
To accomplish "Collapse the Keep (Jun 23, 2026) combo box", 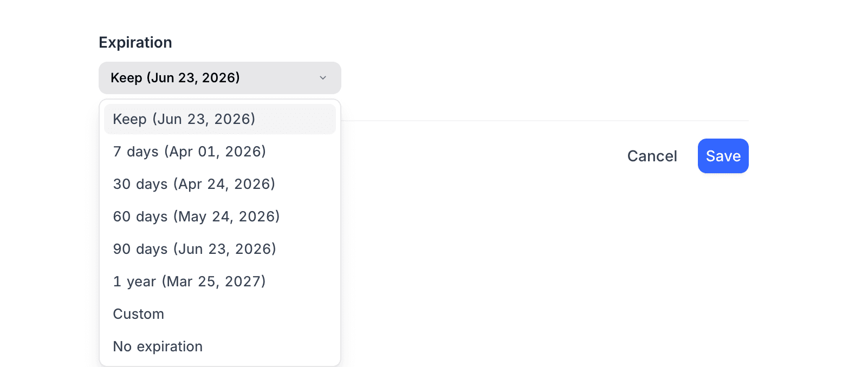I will coord(219,77).
